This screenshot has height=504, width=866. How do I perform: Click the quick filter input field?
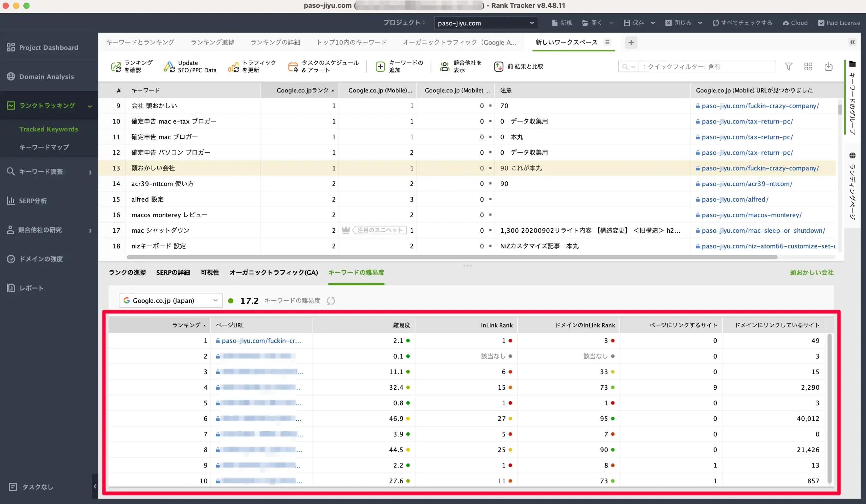coord(707,67)
